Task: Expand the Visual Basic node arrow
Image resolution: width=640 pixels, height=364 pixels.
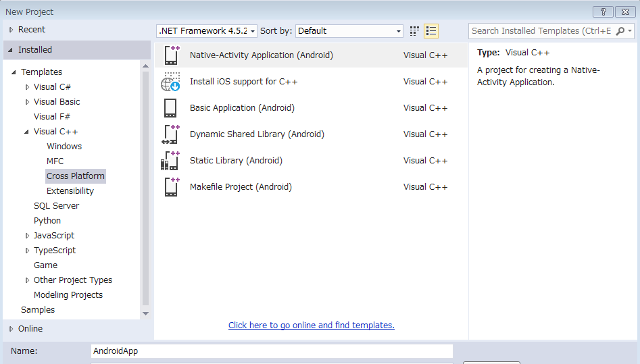Action: pos(27,102)
